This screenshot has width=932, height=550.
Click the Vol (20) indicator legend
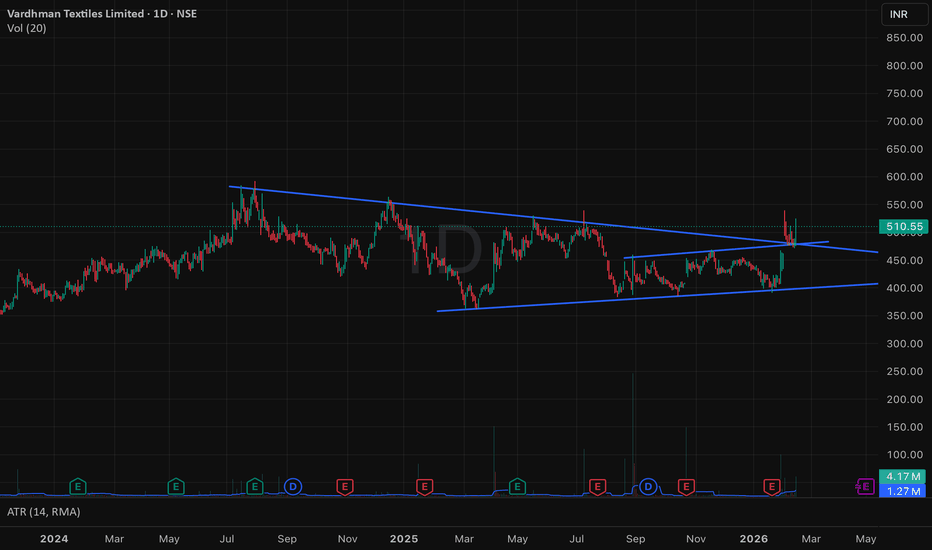coord(25,28)
